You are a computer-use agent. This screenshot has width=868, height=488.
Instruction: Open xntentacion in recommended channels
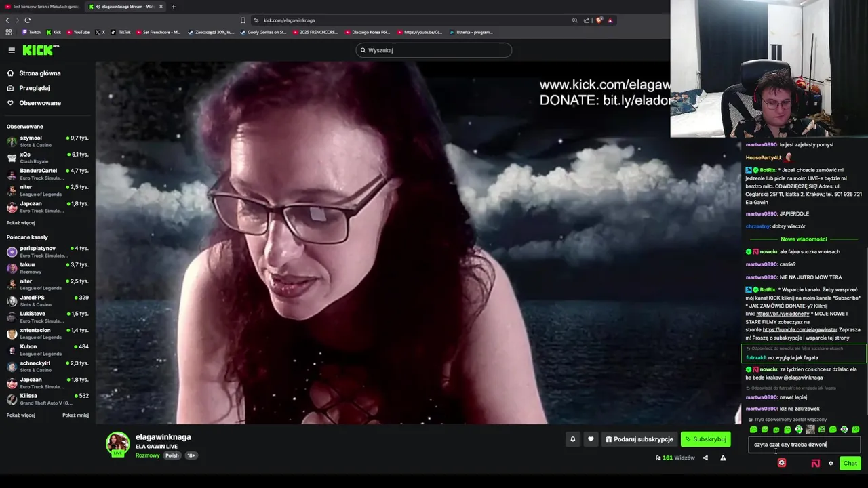click(x=47, y=333)
